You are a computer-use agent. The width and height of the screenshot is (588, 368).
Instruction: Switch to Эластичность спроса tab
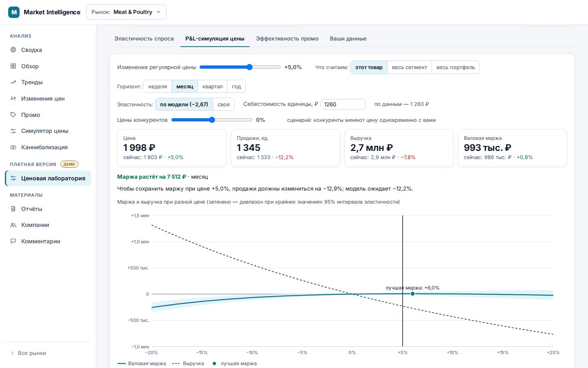click(144, 39)
